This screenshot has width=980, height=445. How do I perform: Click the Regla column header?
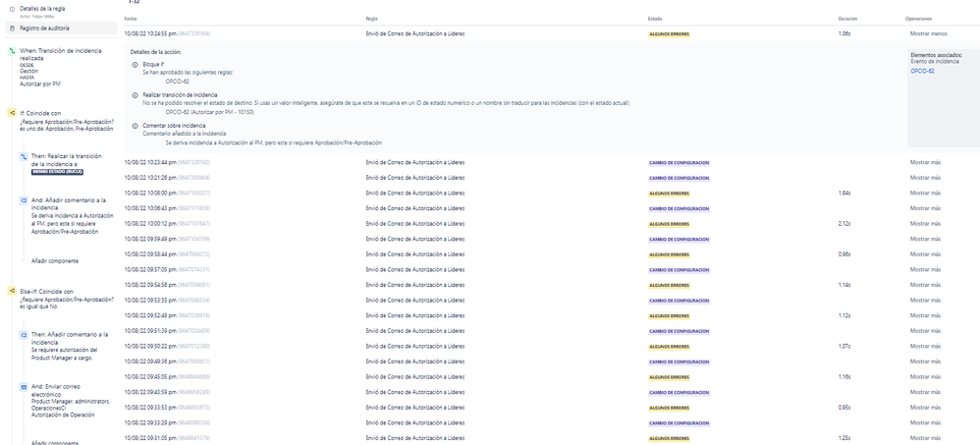pos(371,19)
